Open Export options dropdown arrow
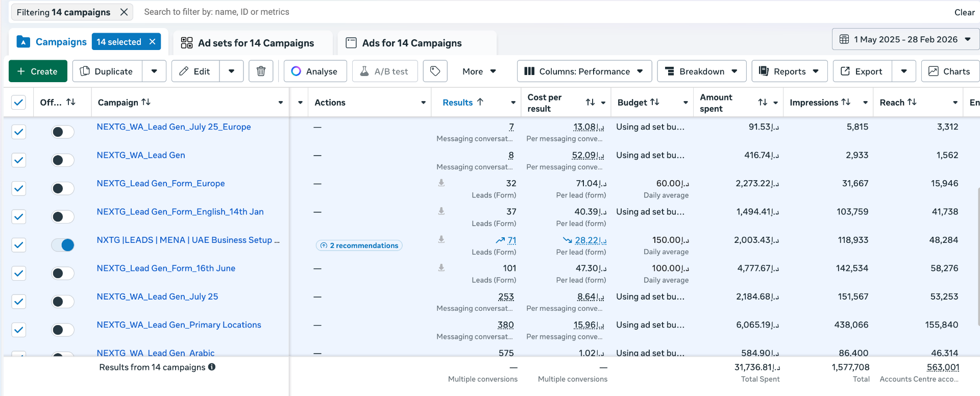This screenshot has height=396, width=980. 904,71
